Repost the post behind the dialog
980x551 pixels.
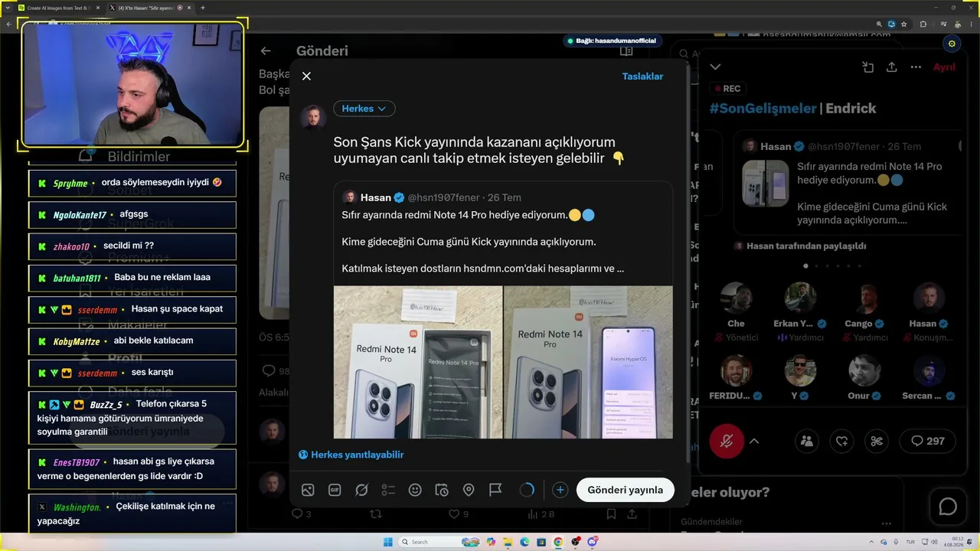[376, 514]
